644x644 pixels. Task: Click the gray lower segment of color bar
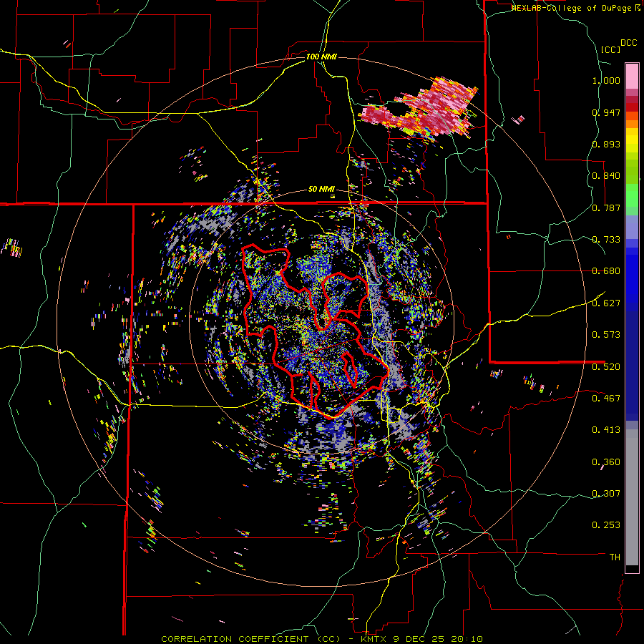click(632, 497)
